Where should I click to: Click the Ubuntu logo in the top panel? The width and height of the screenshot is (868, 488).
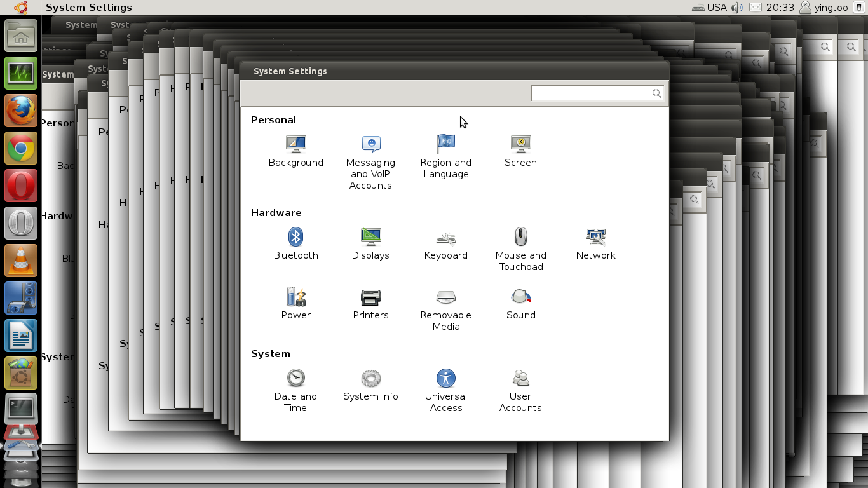21,8
